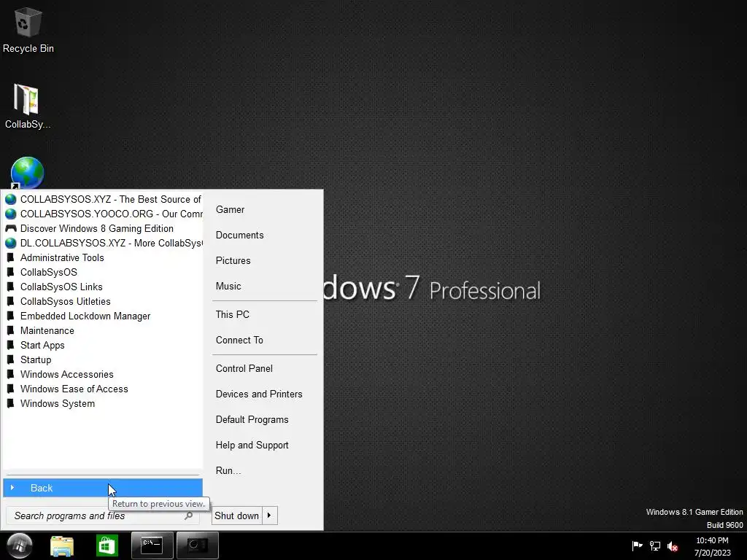Open File Explorer from the taskbar
This screenshot has height=560, width=747.
[x=63, y=545]
